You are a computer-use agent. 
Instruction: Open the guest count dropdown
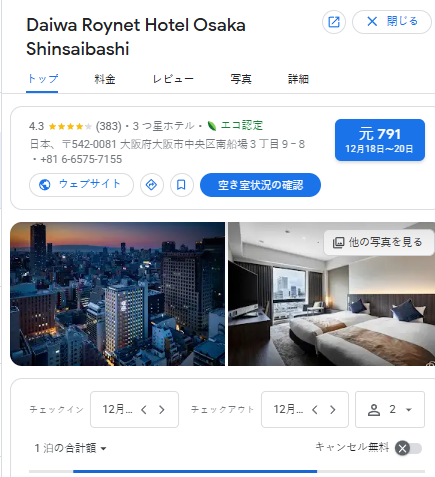point(390,409)
